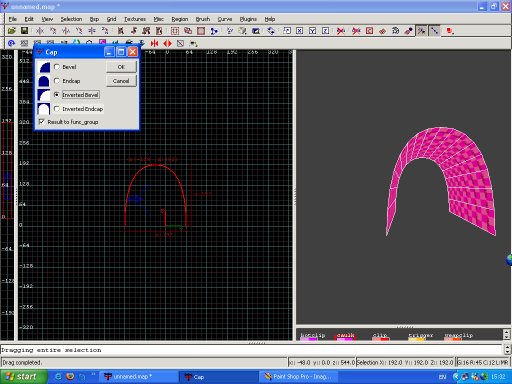Image resolution: width=512 pixels, height=384 pixels.
Task: Open the Selection menu
Action: (71, 19)
